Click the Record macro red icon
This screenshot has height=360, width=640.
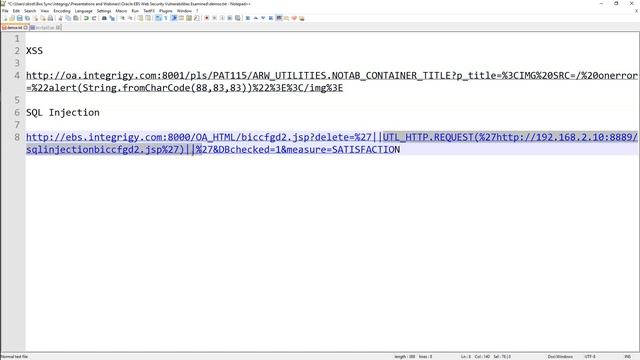[207, 18]
